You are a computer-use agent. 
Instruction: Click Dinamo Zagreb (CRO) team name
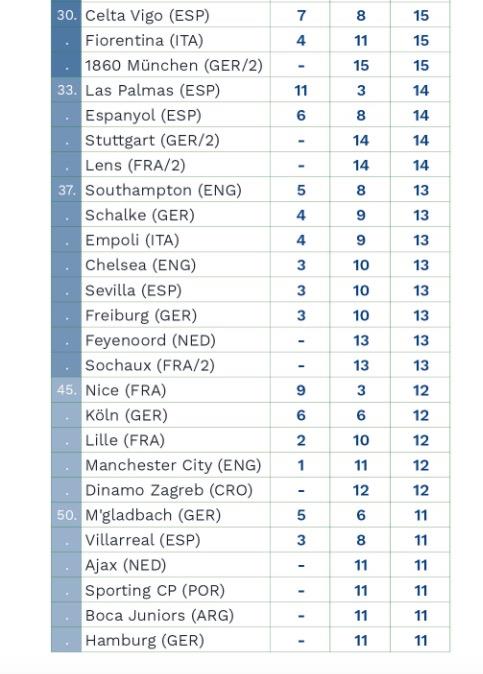[x=169, y=490]
